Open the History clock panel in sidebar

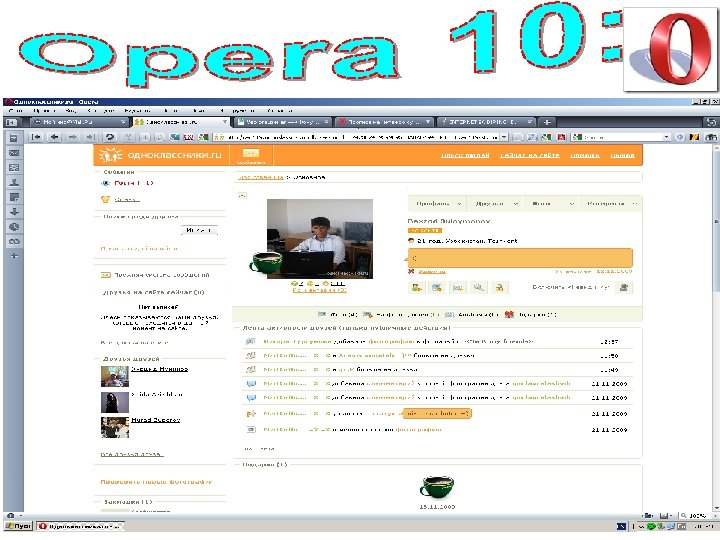pos(14,226)
